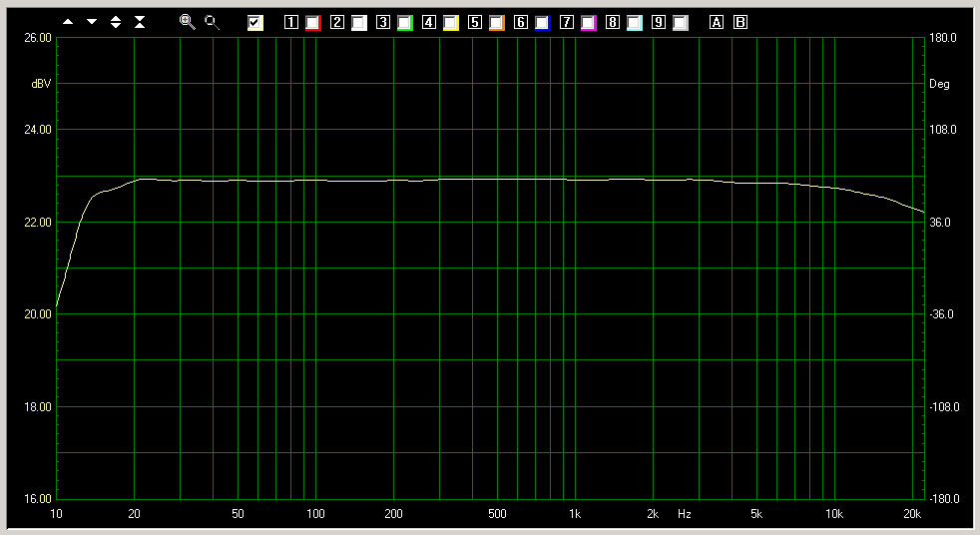
Task: Click the 36.0 right axis value
Action: pos(940,223)
